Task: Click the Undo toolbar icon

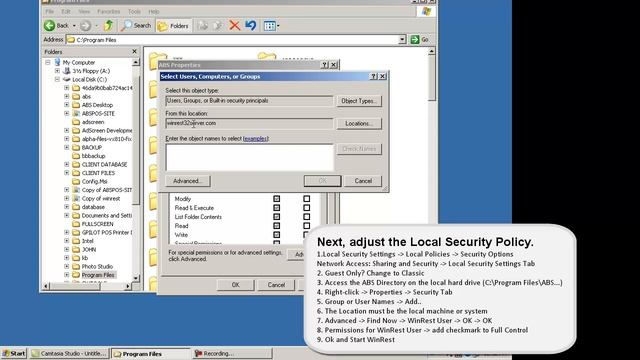Action: tap(251, 25)
